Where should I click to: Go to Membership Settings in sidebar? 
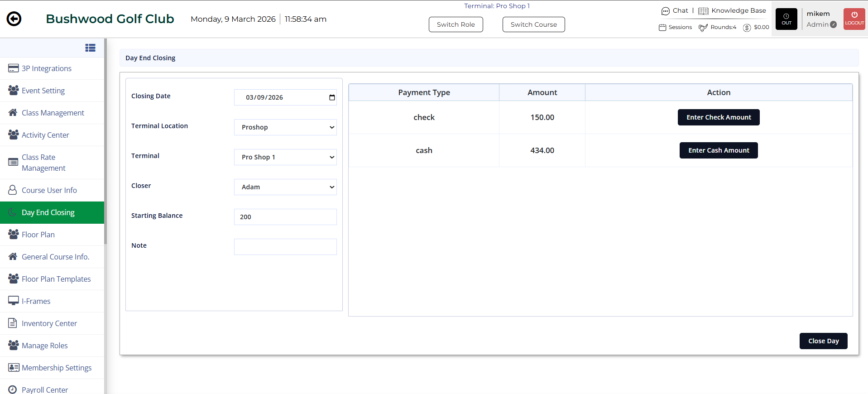[x=56, y=368]
